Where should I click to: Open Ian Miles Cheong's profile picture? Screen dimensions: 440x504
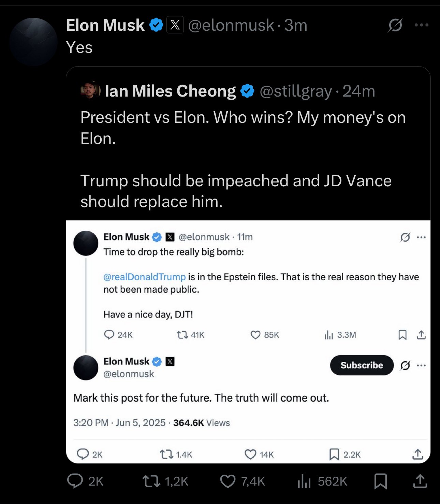click(90, 90)
